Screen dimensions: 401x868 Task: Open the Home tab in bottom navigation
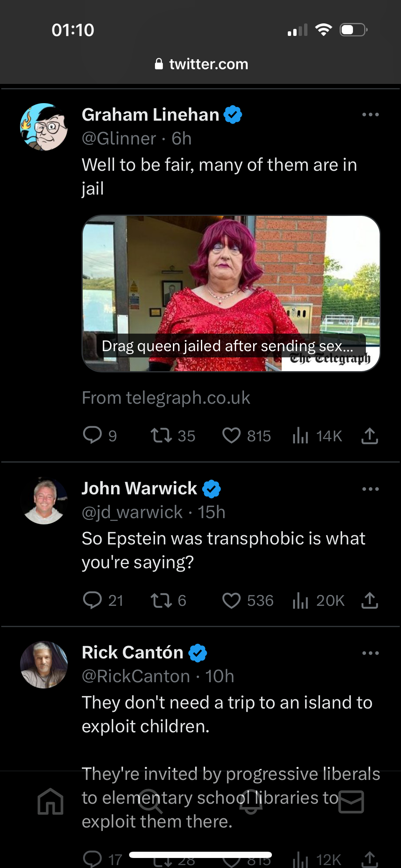[51, 801]
